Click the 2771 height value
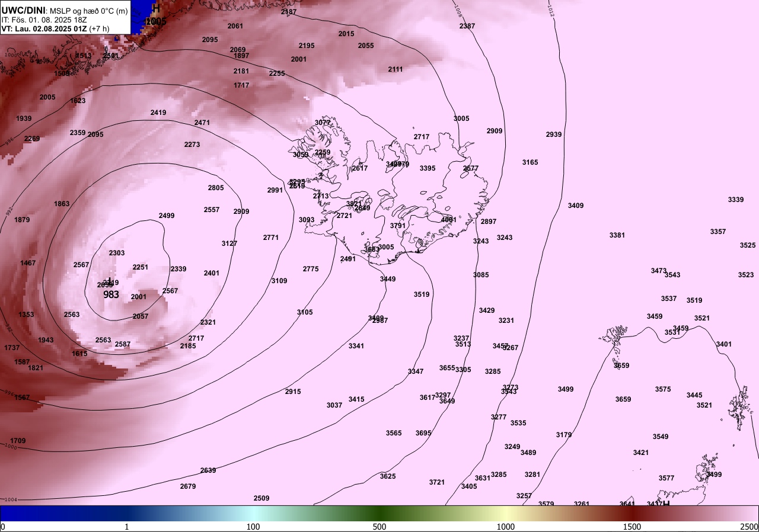This screenshot has width=759, height=532. pyautogui.click(x=271, y=238)
